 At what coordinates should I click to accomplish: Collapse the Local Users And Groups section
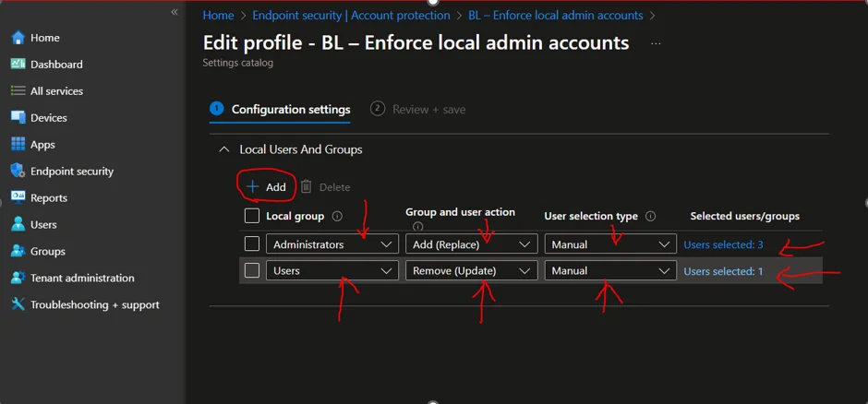coord(223,149)
